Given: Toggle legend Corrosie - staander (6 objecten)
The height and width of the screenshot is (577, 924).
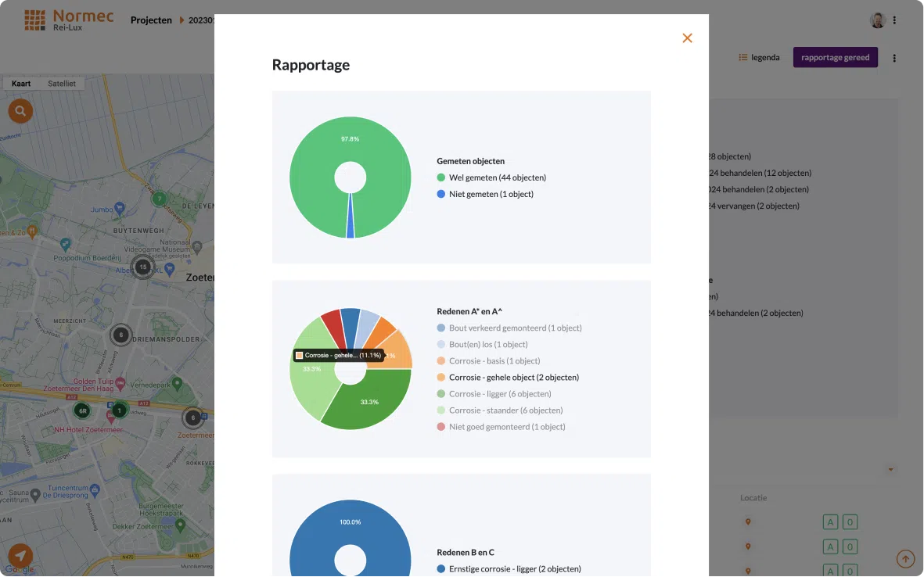Looking at the screenshot, I should tap(500, 410).
